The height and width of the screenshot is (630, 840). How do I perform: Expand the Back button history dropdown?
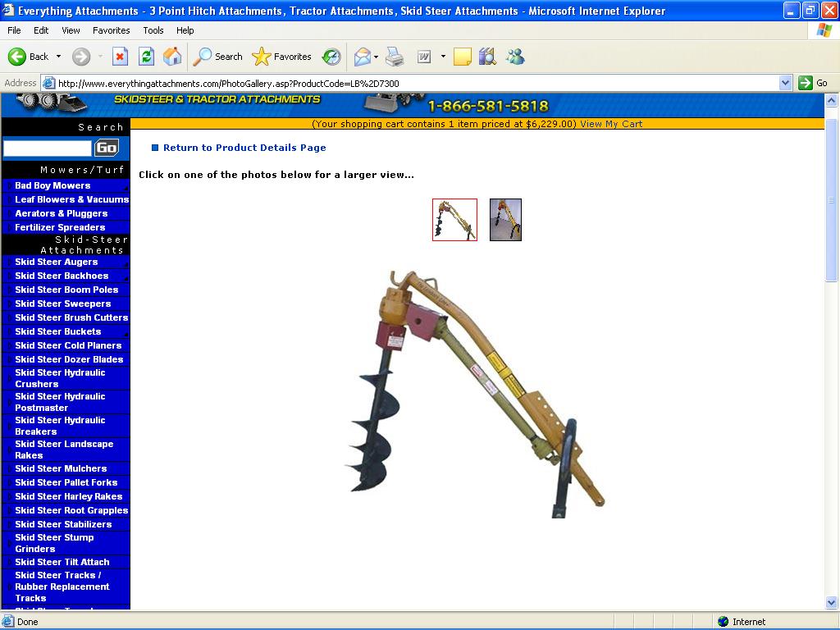coord(58,57)
